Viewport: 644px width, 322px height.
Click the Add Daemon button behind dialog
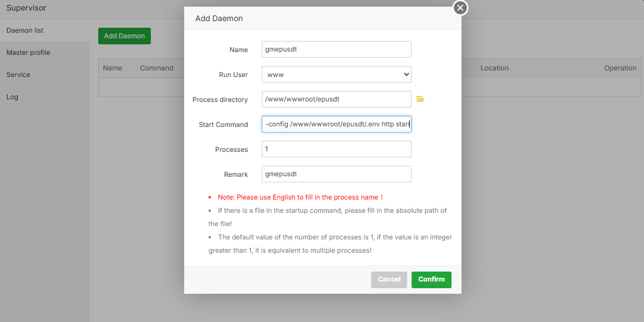tap(124, 36)
